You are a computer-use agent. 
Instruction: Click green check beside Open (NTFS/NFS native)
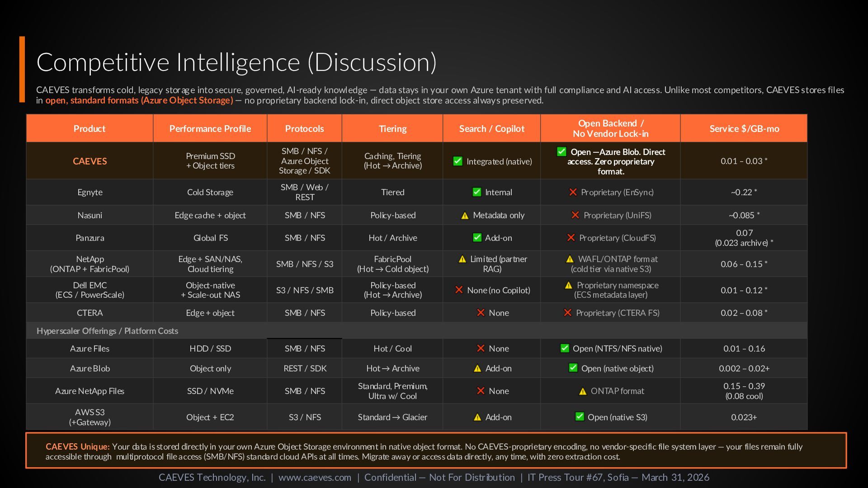coord(565,348)
